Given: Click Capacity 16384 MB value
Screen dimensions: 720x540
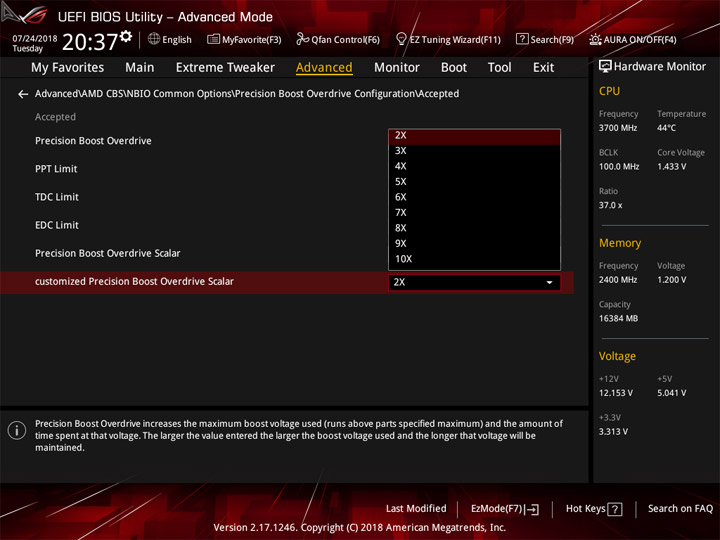Looking at the screenshot, I should click(618, 319).
